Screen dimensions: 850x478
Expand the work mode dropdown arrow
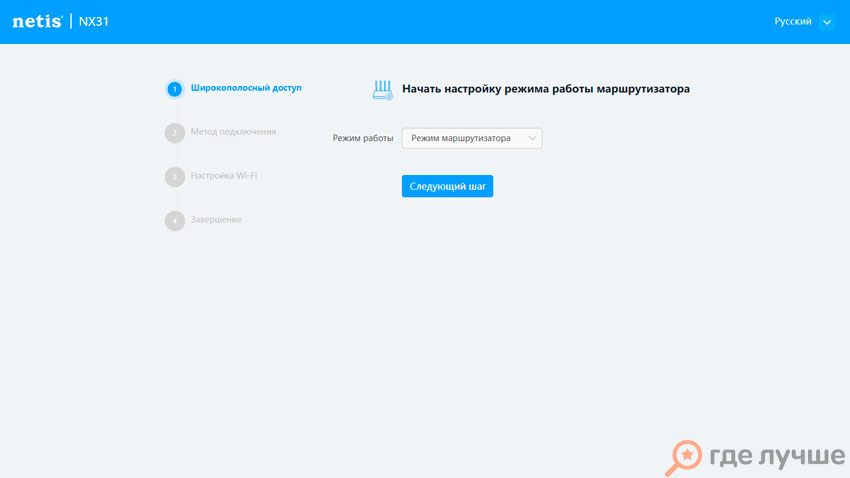[x=532, y=138]
